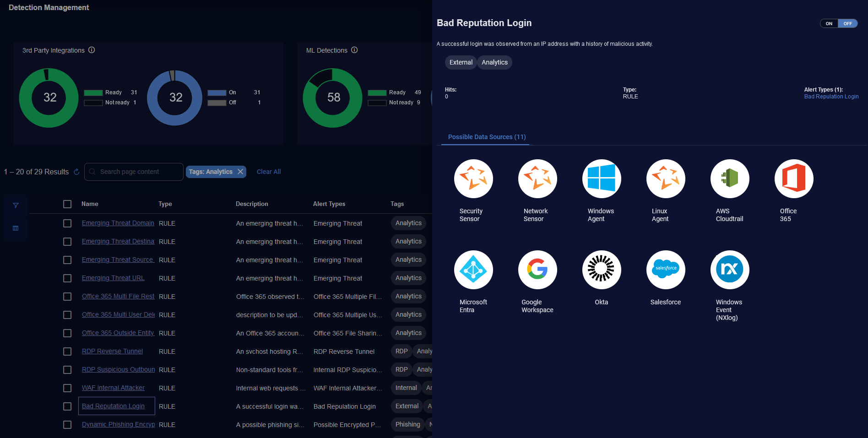The height and width of the screenshot is (438, 868).
Task: Click the Windows Agent data source icon
Action: [601, 178]
